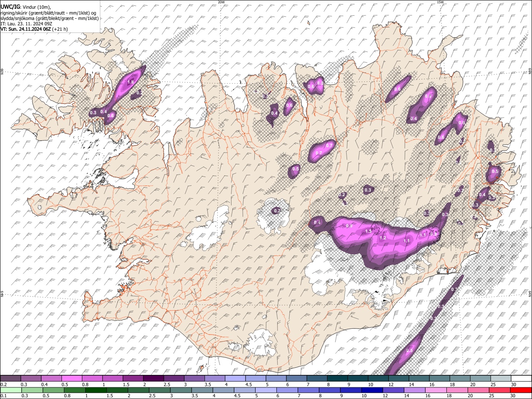Click the light grey 25 swatch, top legend row
Screen dimensions: 532x399
click(500, 379)
